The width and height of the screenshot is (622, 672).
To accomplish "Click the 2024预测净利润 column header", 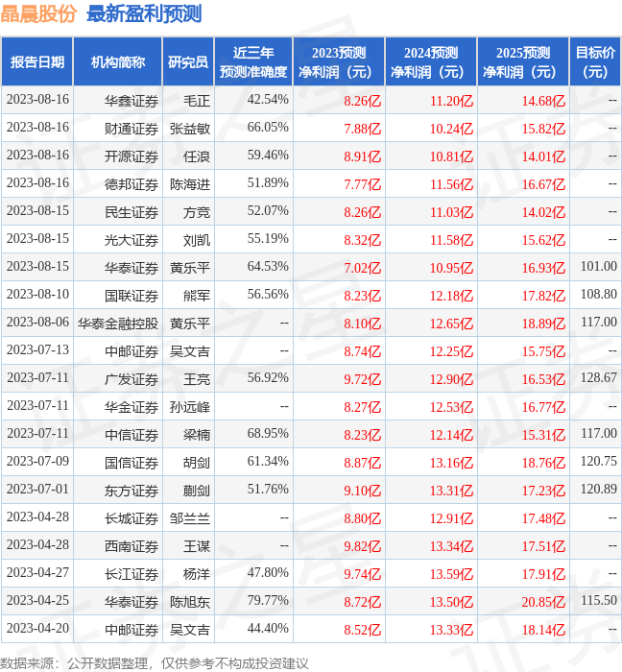I will point(431,62).
